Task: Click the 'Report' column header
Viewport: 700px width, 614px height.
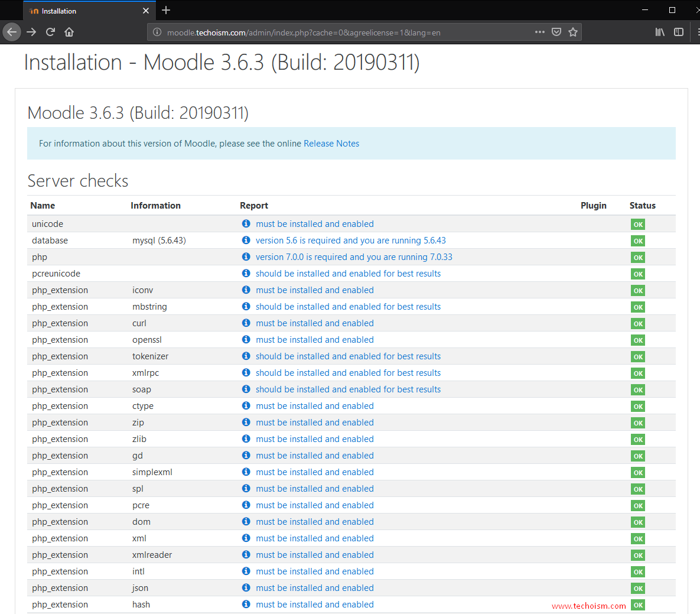Action: point(254,206)
